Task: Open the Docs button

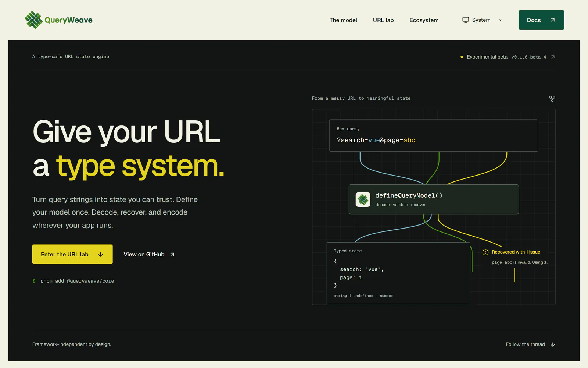Action: pyautogui.click(x=541, y=20)
